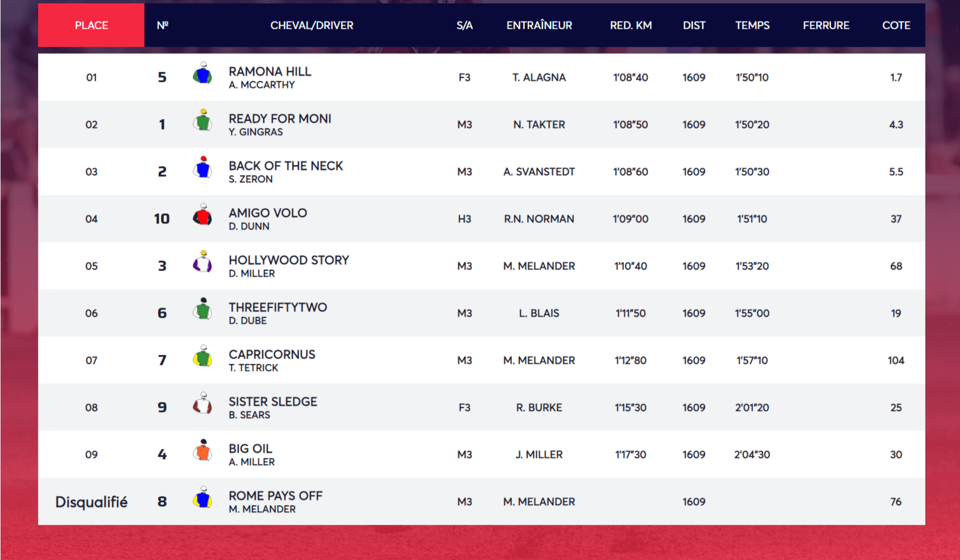Click the Nº column header
Image resolution: width=960 pixels, height=560 pixels.
[x=162, y=25]
